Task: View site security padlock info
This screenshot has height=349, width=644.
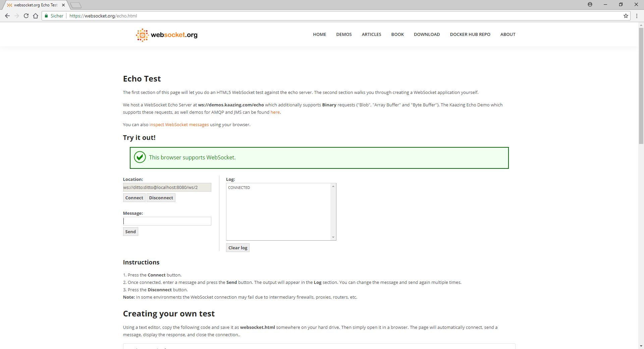Action: point(47,16)
